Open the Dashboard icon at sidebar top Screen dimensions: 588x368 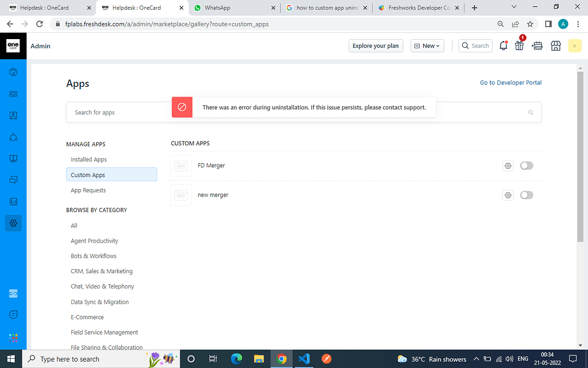pos(13,72)
